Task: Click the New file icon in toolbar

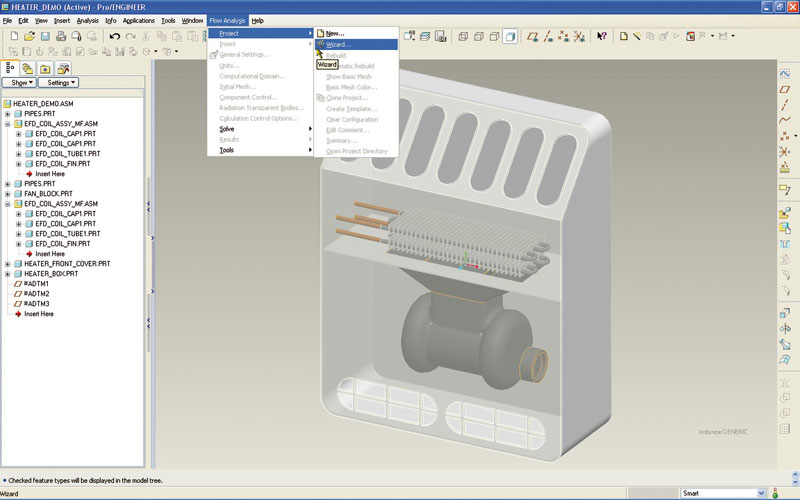Action: coord(14,36)
